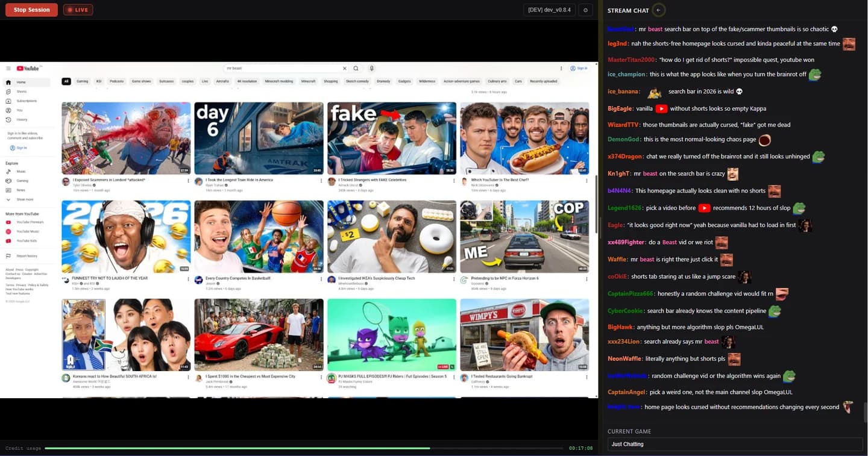Screen dimensions: 868x456
Task: Select the Cars filter chip
Action: [x=518, y=81]
